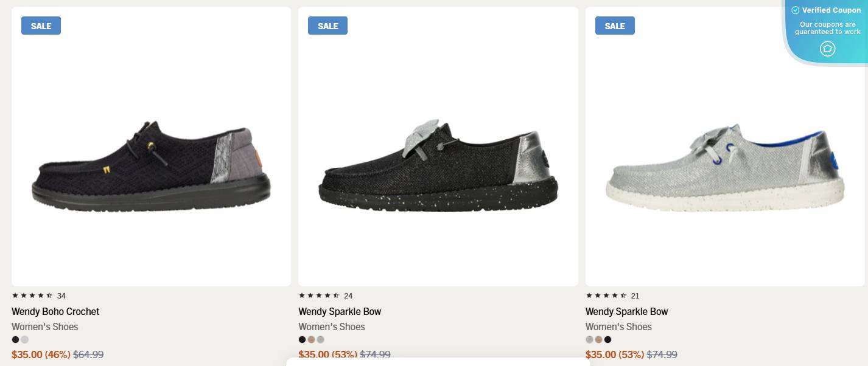Click the first star under the middle Wendy Sparkle Bow
The width and height of the screenshot is (868, 366).
[x=301, y=295]
